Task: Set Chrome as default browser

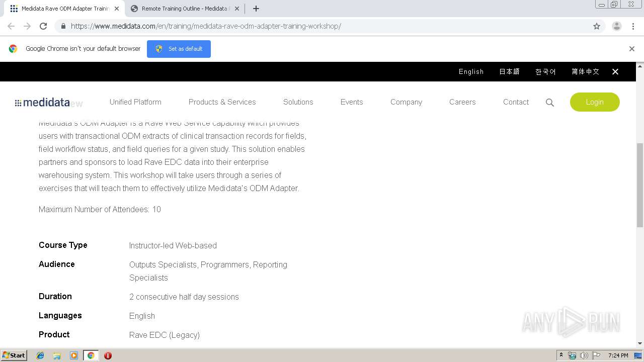Action: tap(179, 49)
